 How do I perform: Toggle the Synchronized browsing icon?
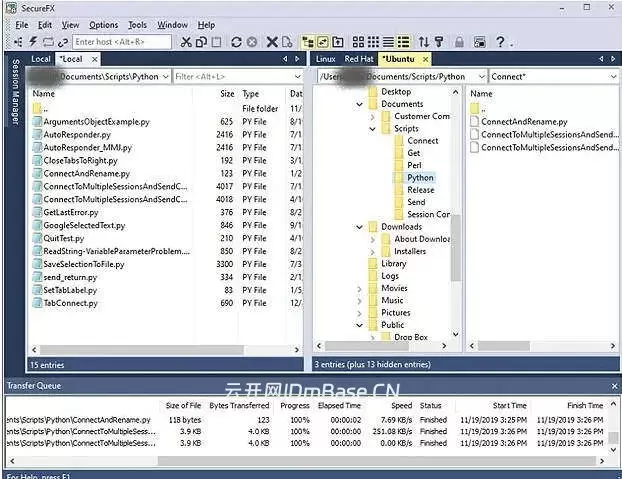tap(323, 42)
